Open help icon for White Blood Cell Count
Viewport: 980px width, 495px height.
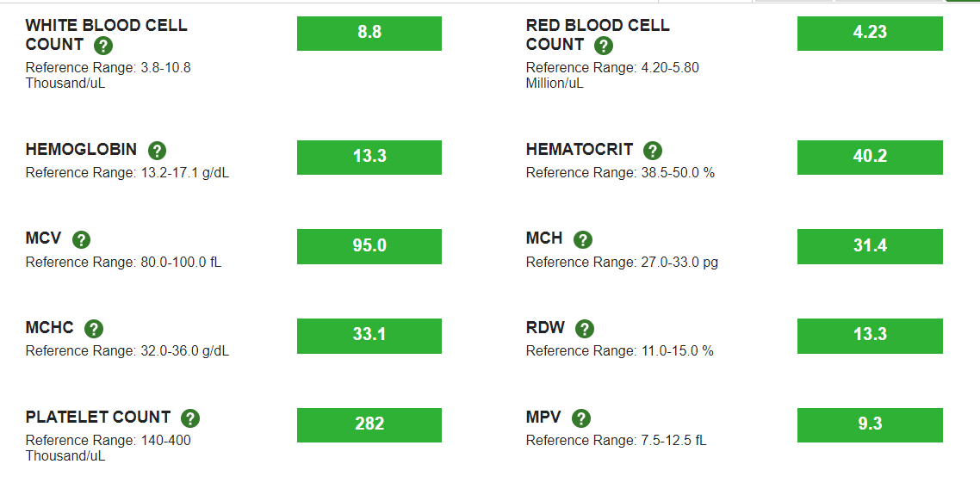click(x=103, y=46)
